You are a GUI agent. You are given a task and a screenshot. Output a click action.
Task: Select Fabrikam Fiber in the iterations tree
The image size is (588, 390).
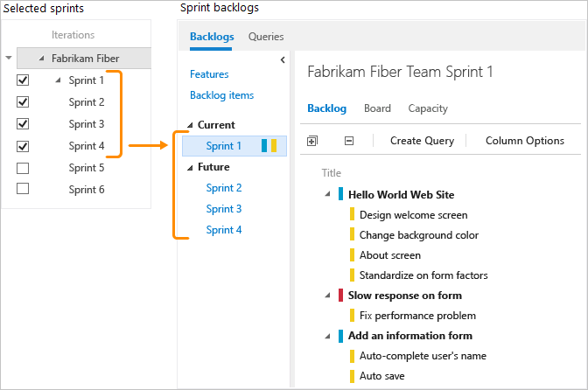tap(86, 59)
